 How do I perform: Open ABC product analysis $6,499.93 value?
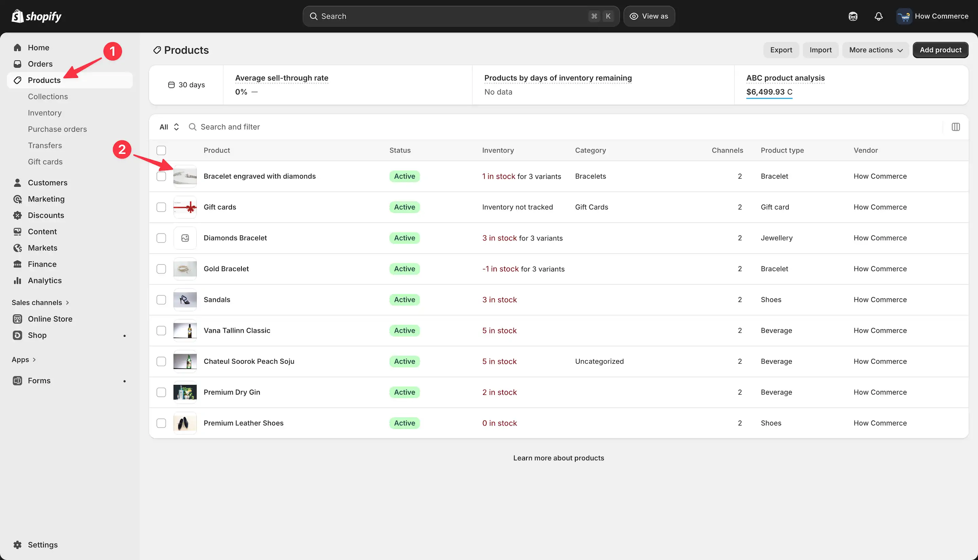(x=769, y=92)
